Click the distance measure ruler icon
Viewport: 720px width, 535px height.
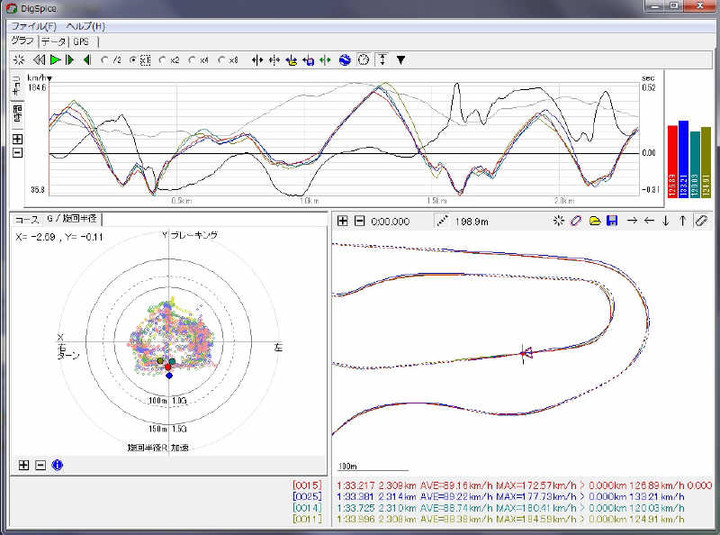click(x=442, y=221)
